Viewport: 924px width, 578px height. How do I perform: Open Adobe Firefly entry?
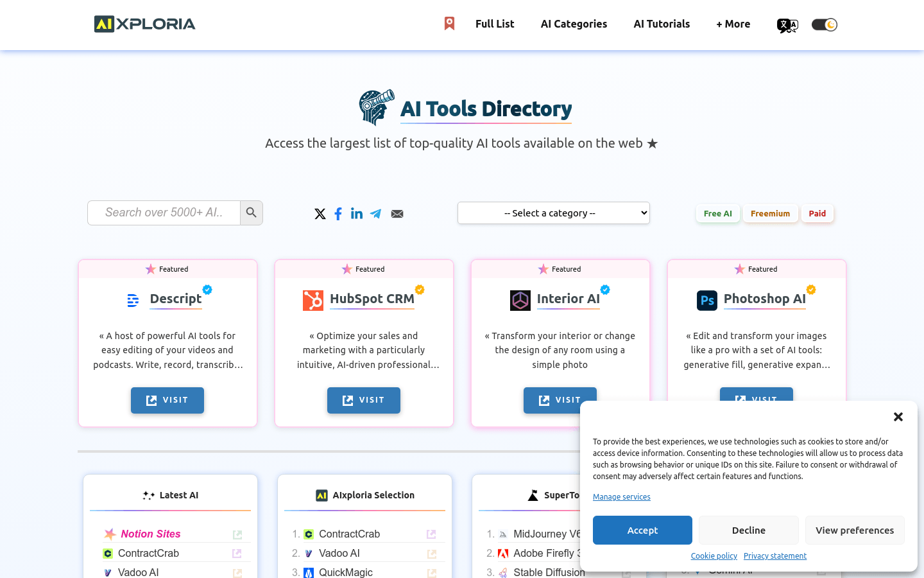point(546,553)
